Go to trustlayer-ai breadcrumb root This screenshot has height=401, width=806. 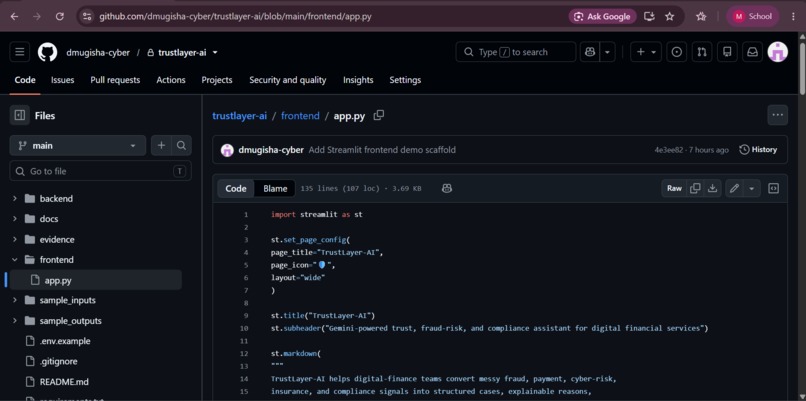[240, 116]
